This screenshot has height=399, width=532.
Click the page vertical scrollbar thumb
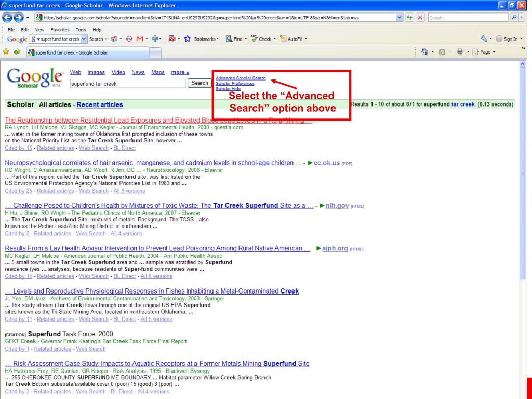click(x=523, y=174)
